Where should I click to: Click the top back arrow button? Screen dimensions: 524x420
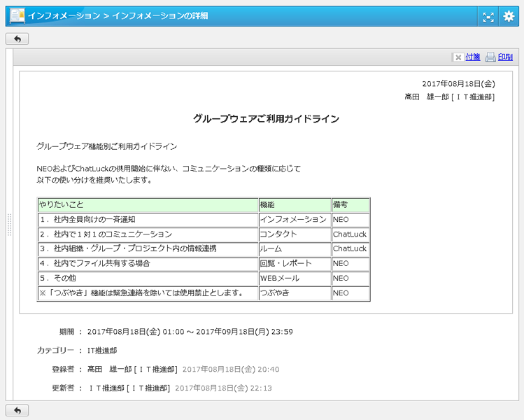pyautogui.click(x=17, y=39)
